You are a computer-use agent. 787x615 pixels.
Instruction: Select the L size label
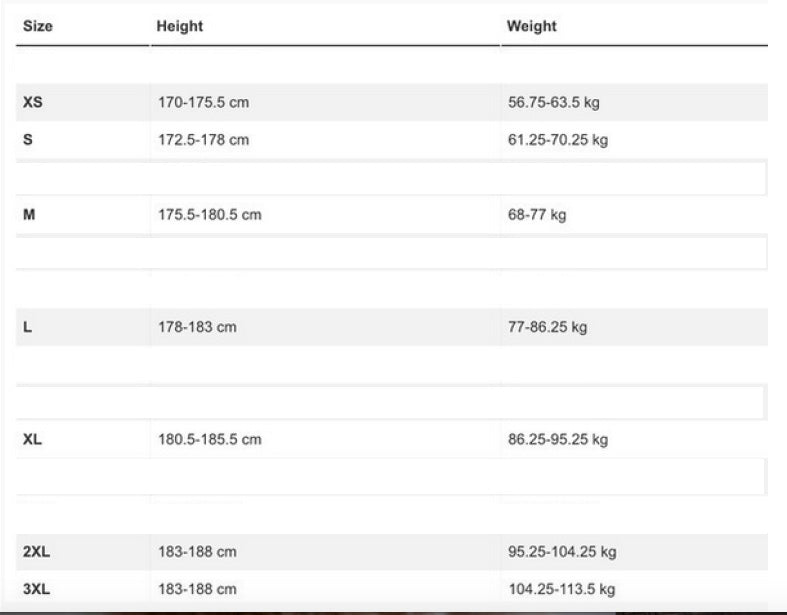27,327
